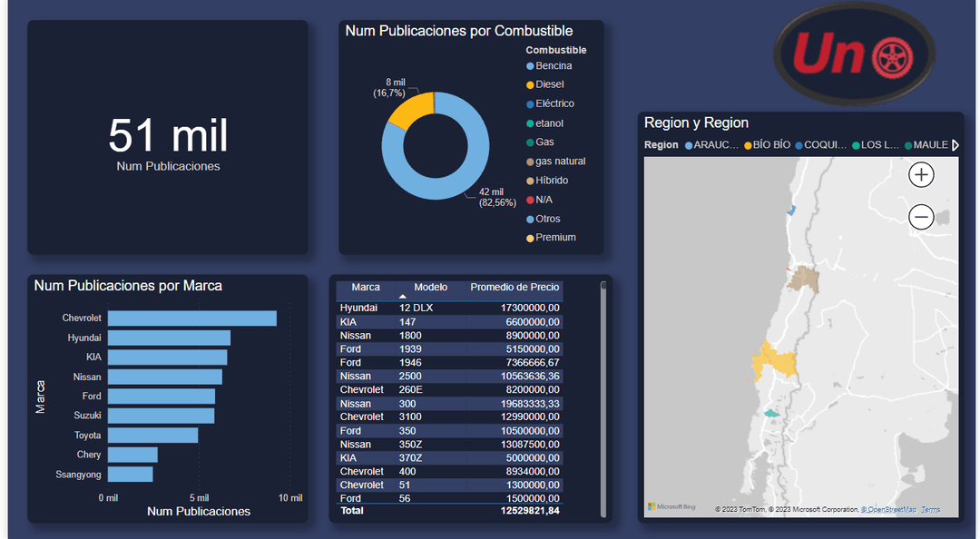
Task: Select the Bencina legend marker
Action: point(531,66)
